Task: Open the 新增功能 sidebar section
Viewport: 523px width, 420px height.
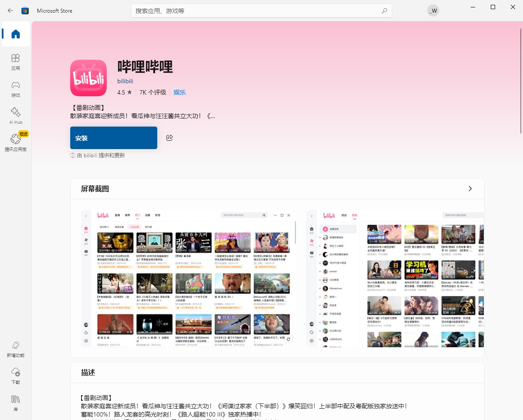Action: click(x=15, y=349)
